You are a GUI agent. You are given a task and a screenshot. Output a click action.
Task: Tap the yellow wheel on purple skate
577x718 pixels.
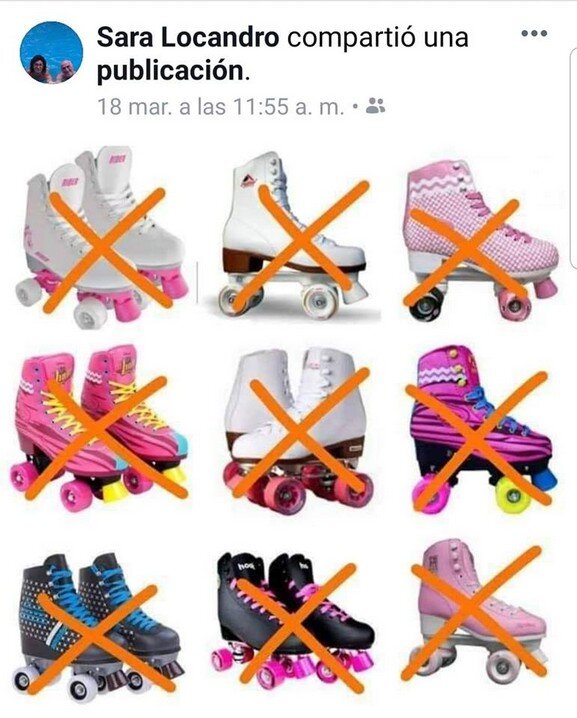512,494
